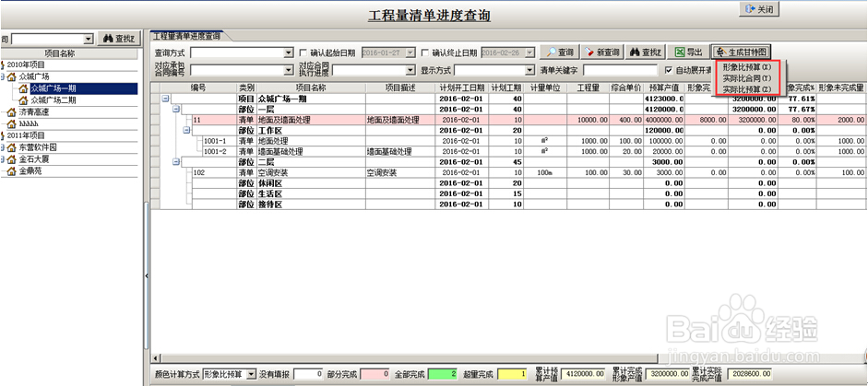This screenshot has width=868, height=386.
Task: Click the 累计实际完成产值 field 2028600.00
Action: (x=750, y=374)
